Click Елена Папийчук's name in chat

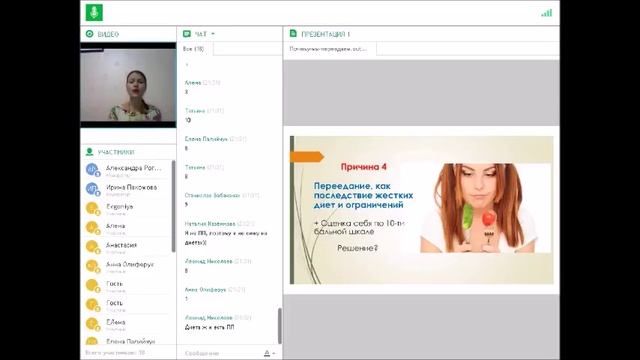point(206,139)
